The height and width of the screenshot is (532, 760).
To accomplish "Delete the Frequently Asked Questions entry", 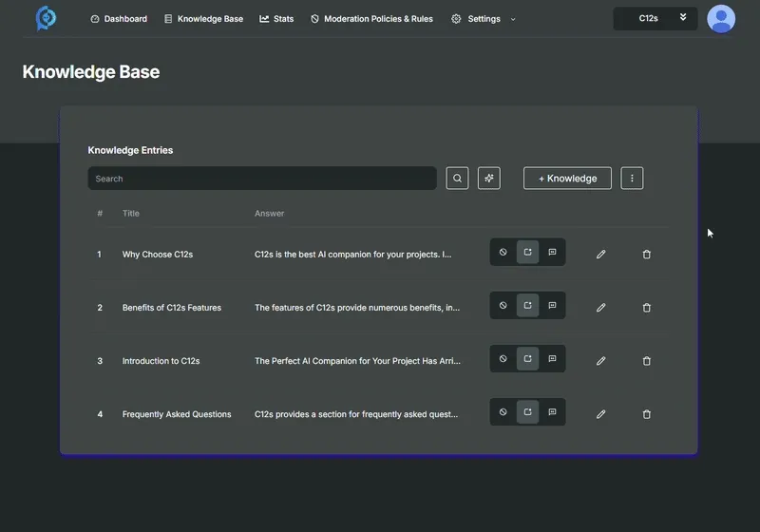I will (x=647, y=414).
